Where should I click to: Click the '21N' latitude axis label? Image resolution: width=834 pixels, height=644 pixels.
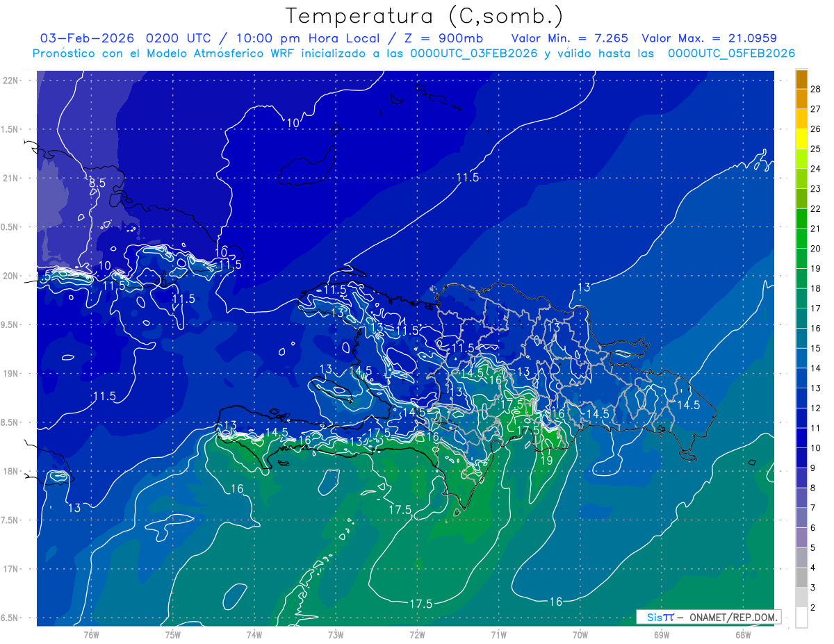point(11,178)
